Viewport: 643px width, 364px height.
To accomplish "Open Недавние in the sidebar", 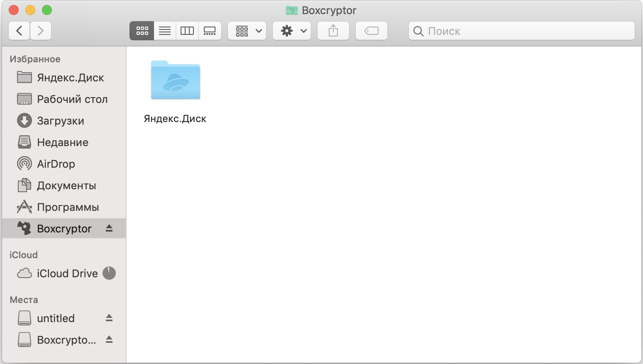I will point(64,142).
